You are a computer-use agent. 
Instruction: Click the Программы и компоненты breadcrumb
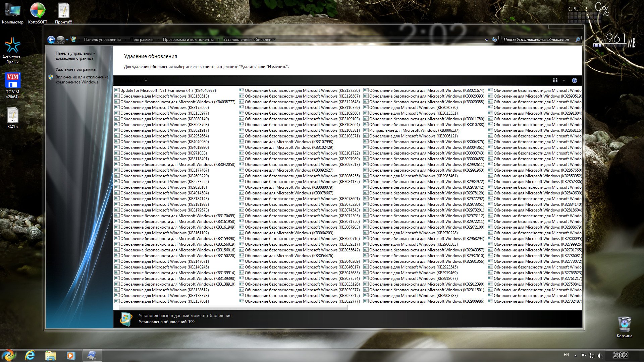click(188, 40)
